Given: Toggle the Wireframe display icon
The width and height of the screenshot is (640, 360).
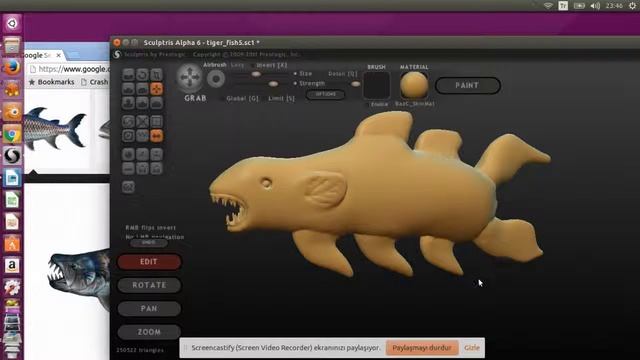Looking at the screenshot, I should [142, 136].
